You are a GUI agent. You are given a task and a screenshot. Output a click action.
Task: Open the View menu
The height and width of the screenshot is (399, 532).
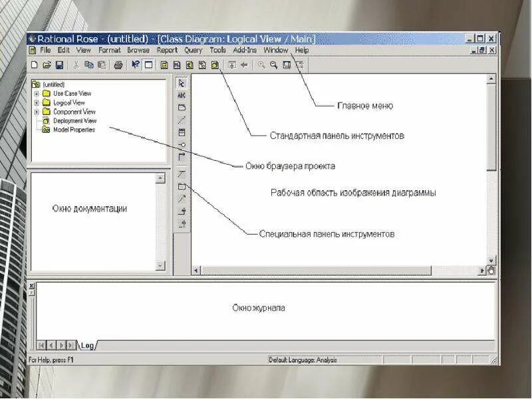point(84,51)
